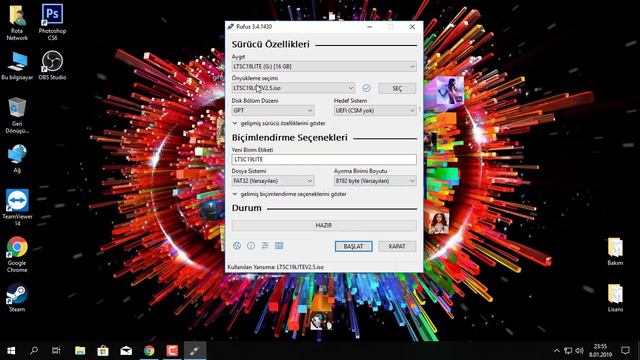The height and width of the screenshot is (360, 640).
Task: Select the OBS Studio desktop shortcut
Action: (x=52, y=65)
